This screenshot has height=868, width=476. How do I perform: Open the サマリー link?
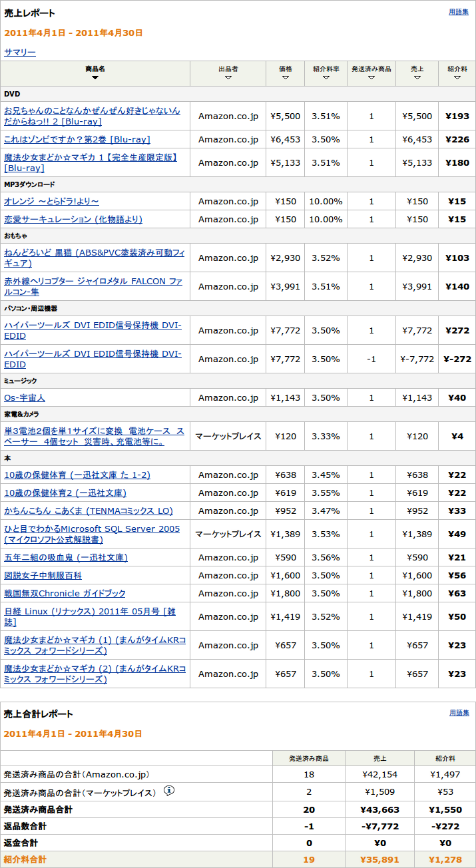click(20, 52)
